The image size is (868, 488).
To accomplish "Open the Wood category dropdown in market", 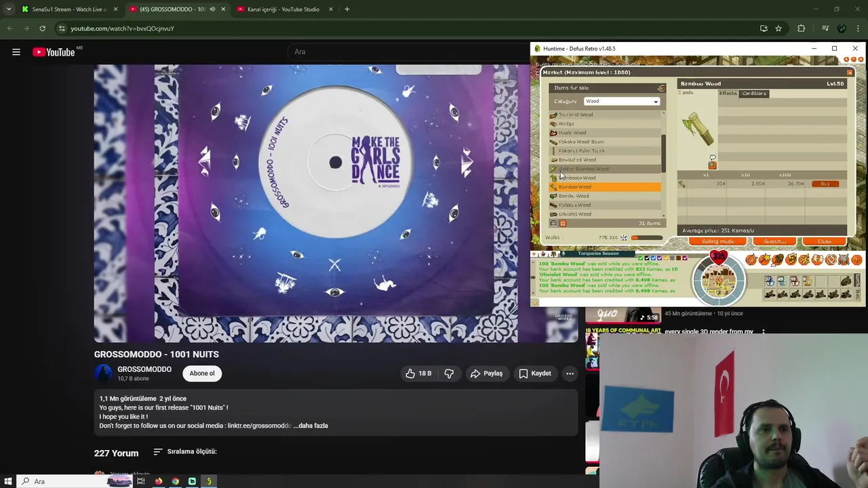I will point(622,101).
